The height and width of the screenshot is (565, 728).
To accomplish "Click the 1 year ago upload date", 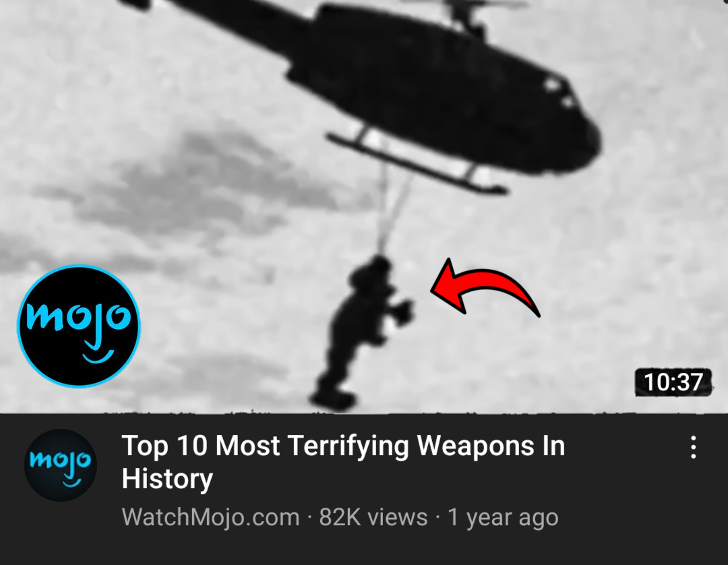I will click(x=503, y=517).
